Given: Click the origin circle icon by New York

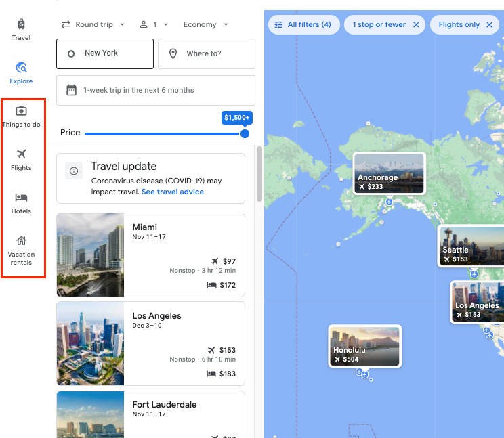Looking at the screenshot, I should pos(71,53).
